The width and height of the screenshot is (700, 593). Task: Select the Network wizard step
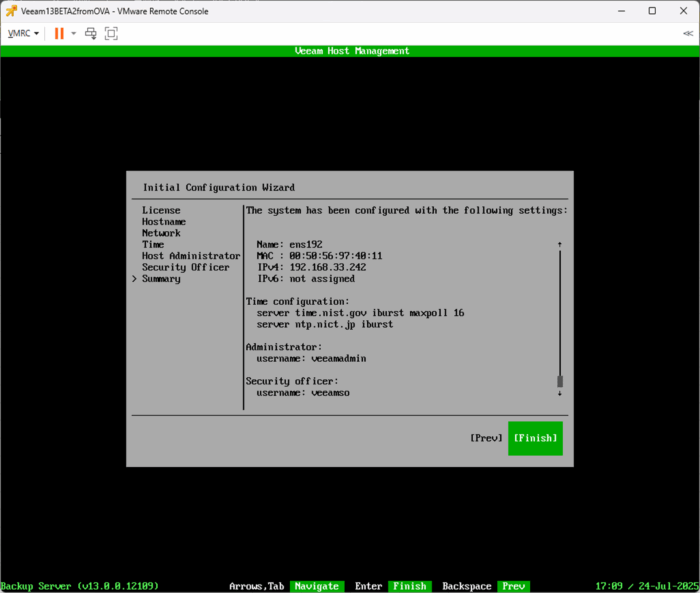[161, 233]
